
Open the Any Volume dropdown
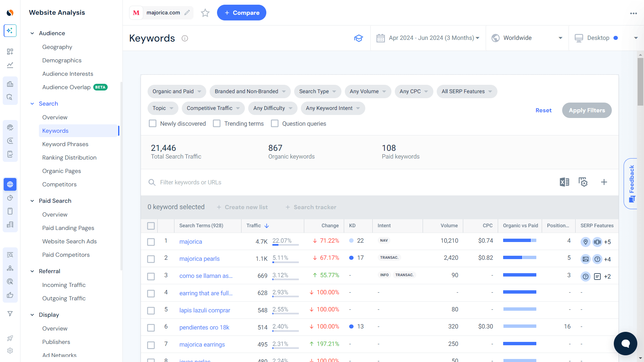tap(368, 92)
